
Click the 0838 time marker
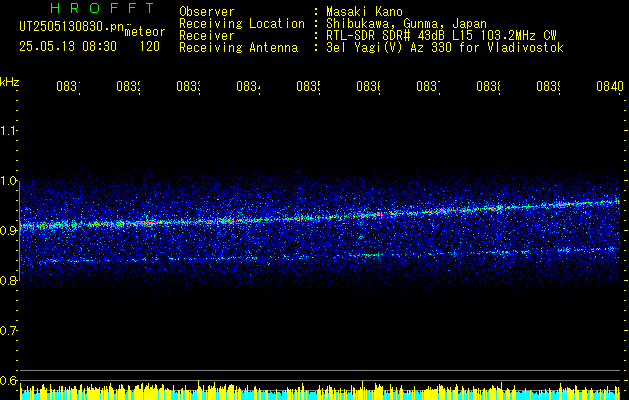pos(489,87)
